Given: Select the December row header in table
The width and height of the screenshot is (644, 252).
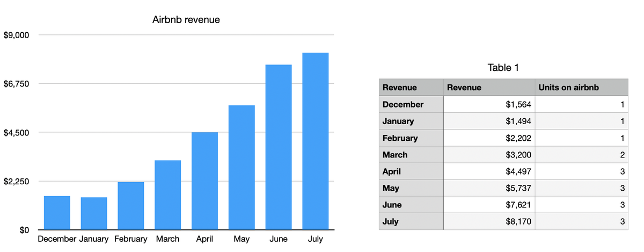Looking at the screenshot, I should (x=412, y=104).
